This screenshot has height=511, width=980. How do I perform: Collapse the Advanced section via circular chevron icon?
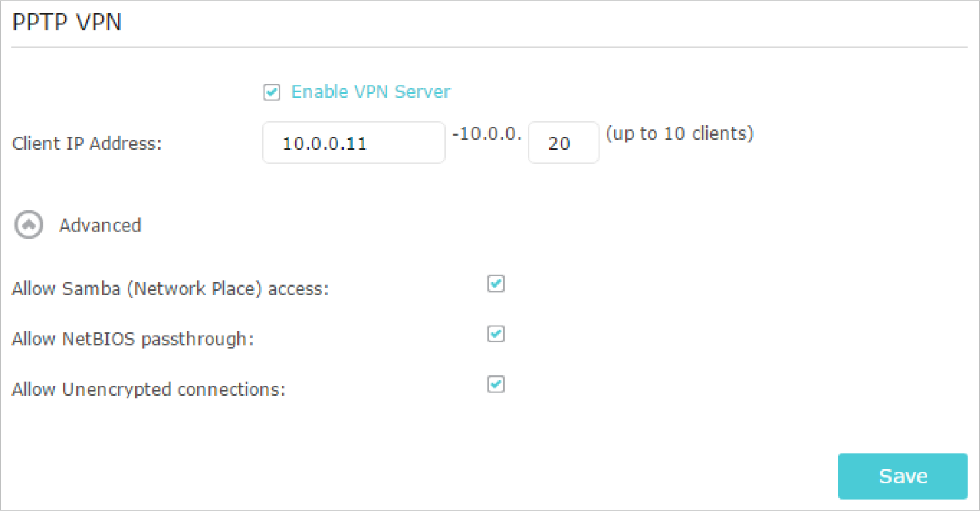tap(29, 226)
